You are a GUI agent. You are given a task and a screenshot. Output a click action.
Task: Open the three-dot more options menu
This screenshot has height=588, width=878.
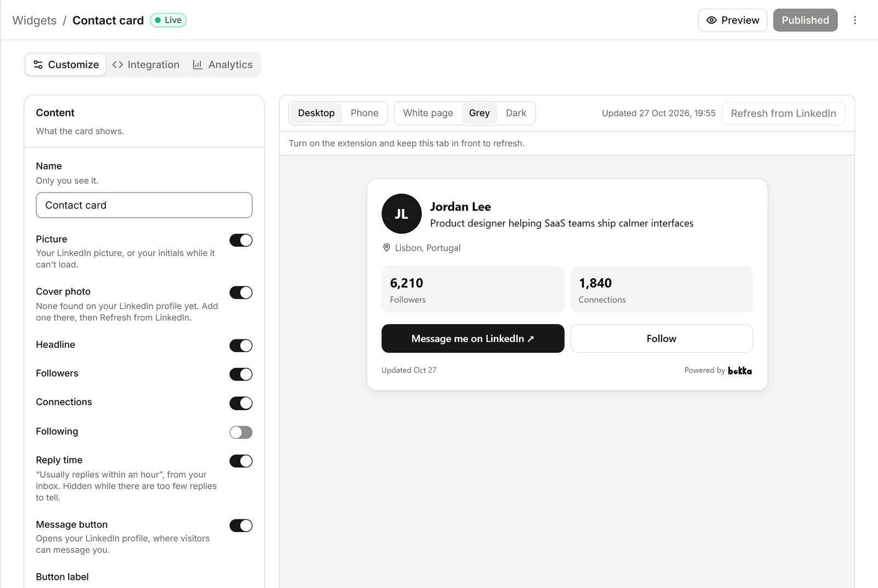pos(854,20)
